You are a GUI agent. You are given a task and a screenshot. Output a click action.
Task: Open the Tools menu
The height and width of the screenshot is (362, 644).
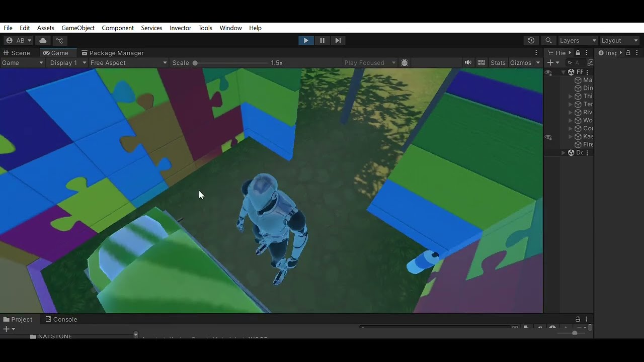205,28
